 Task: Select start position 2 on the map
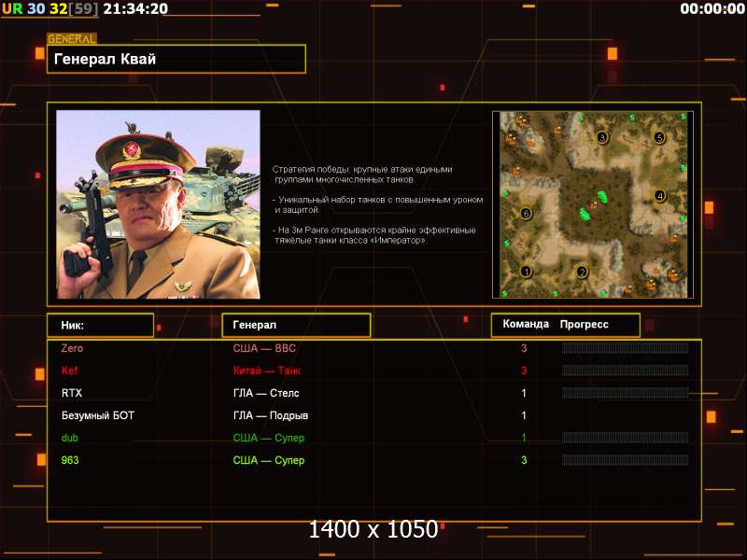click(x=582, y=273)
